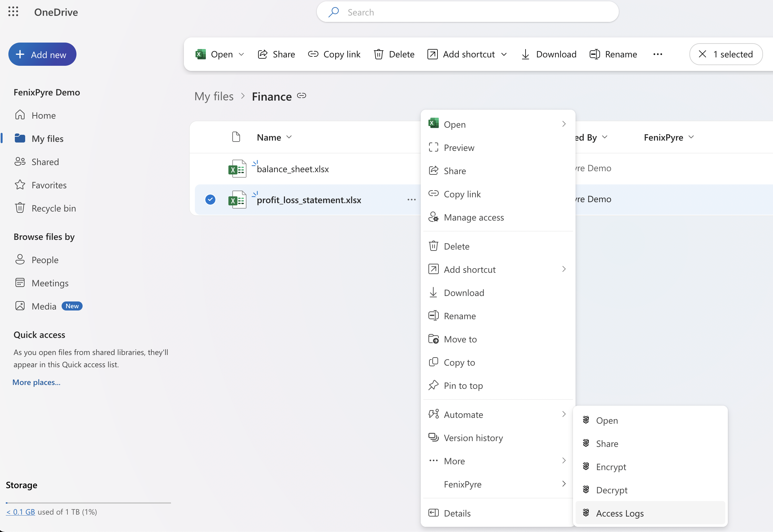Image resolution: width=773 pixels, height=532 pixels.
Task: Open the More places link
Action: 36,382
